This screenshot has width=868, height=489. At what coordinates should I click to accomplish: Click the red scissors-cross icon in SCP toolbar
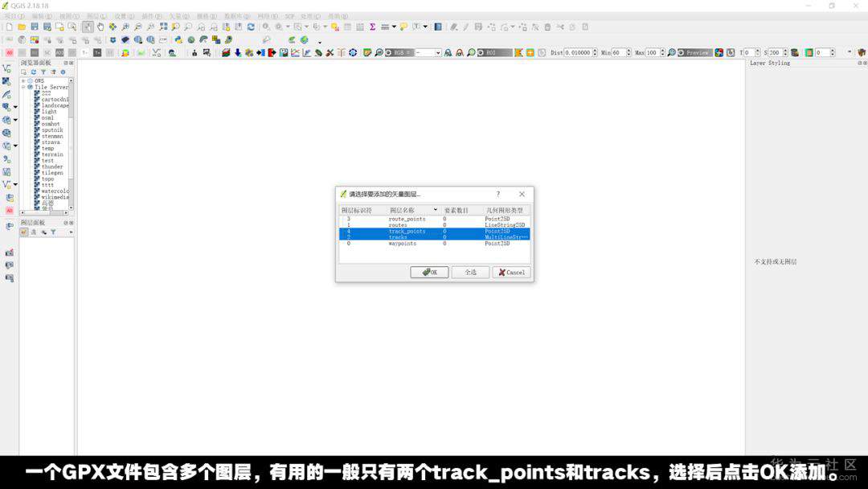[330, 52]
